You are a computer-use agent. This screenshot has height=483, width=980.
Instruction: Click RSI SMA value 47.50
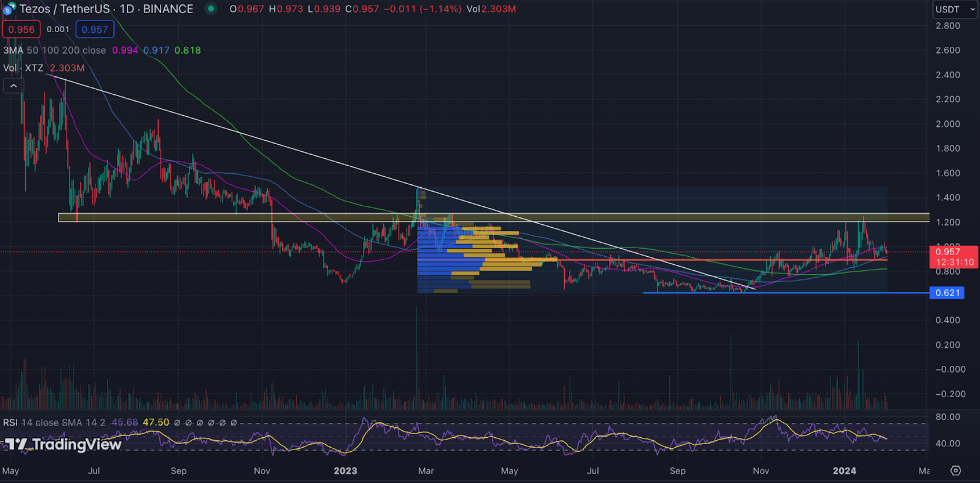156,422
